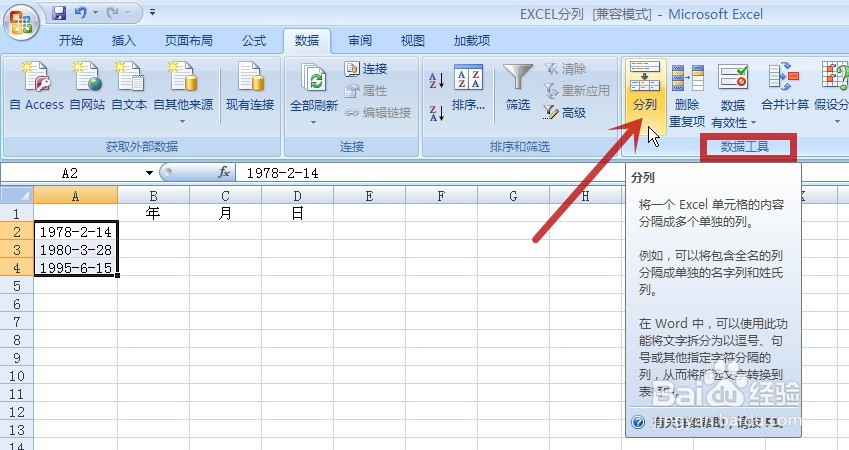Open the 页面布局 tab

click(x=188, y=41)
